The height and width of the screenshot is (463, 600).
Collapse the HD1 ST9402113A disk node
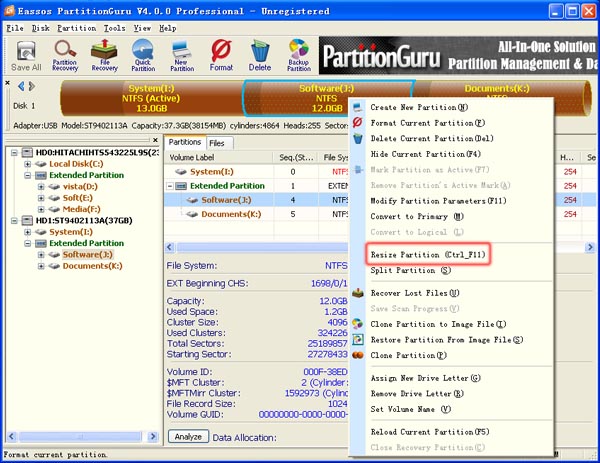coord(14,221)
